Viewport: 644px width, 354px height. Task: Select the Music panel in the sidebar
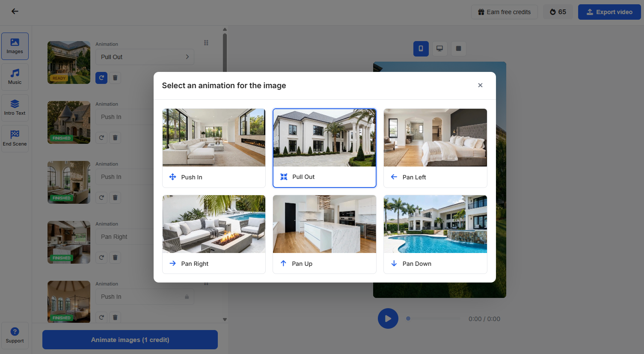coord(15,77)
